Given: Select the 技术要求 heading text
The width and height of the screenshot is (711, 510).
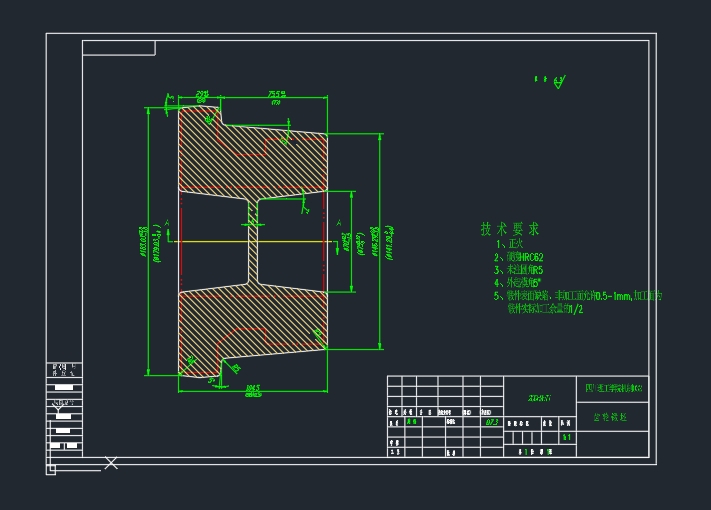Looking at the screenshot, I should pos(510,229).
